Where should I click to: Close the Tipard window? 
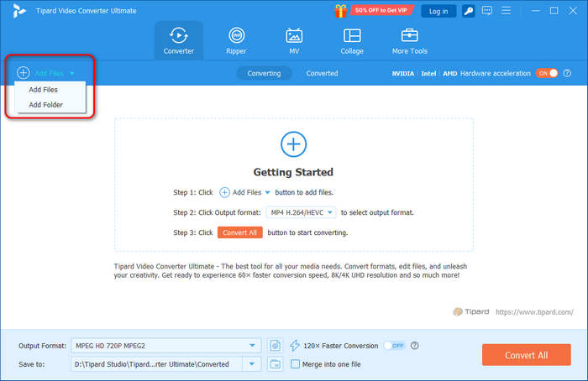(x=573, y=10)
